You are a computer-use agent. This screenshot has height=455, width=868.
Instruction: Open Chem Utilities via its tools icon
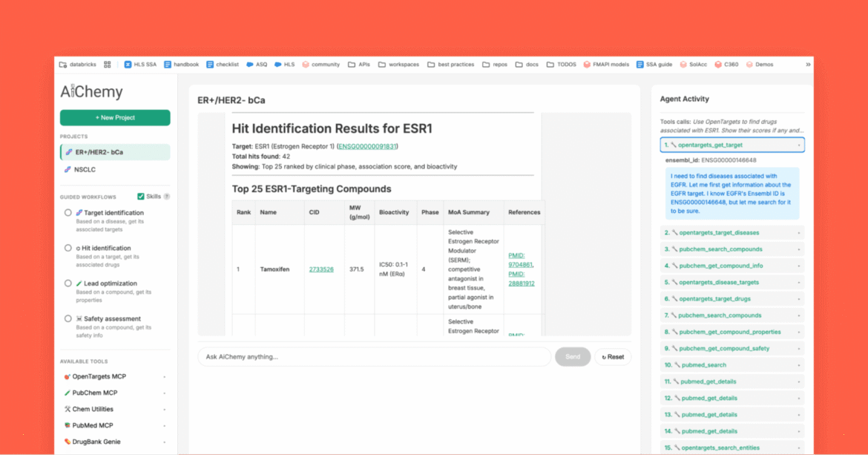pos(67,409)
